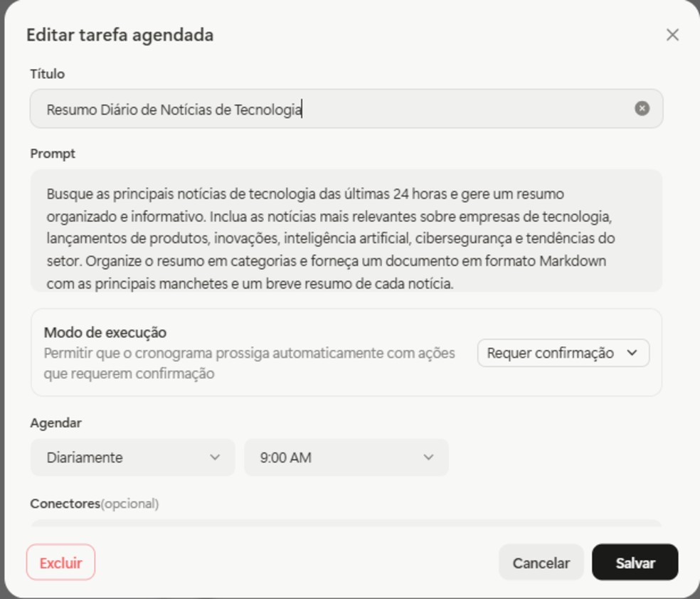
Task: Open the 9:00 AM time dropdown
Action: (x=346, y=457)
